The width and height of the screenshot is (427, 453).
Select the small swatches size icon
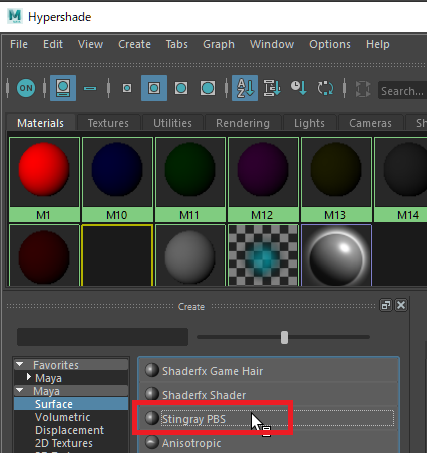pos(127,88)
